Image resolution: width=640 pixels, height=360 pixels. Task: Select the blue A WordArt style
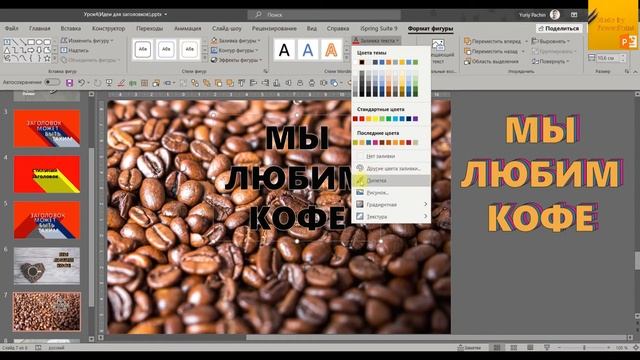pyautogui.click(x=308, y=50)
